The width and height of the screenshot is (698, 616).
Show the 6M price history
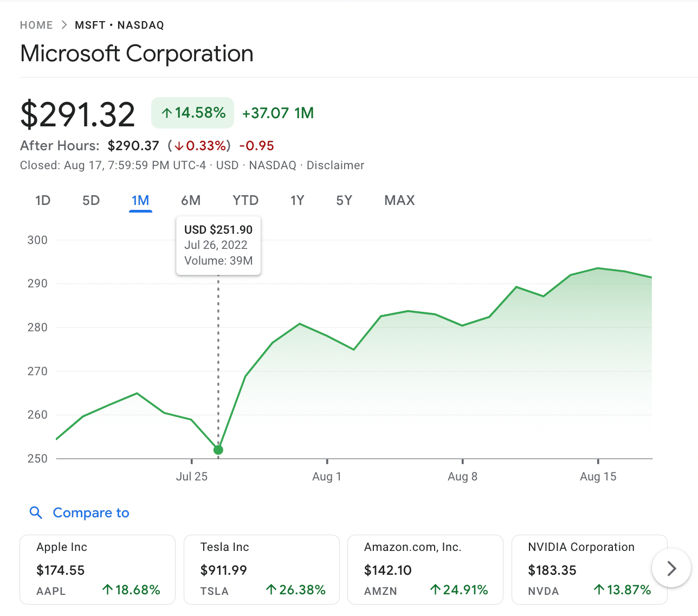[191, 201]
